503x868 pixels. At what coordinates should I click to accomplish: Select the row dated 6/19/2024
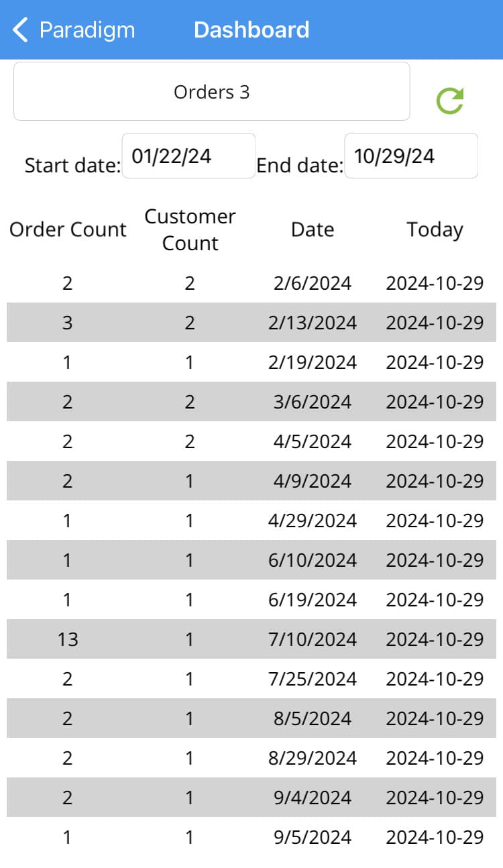[x=251, y=600]
